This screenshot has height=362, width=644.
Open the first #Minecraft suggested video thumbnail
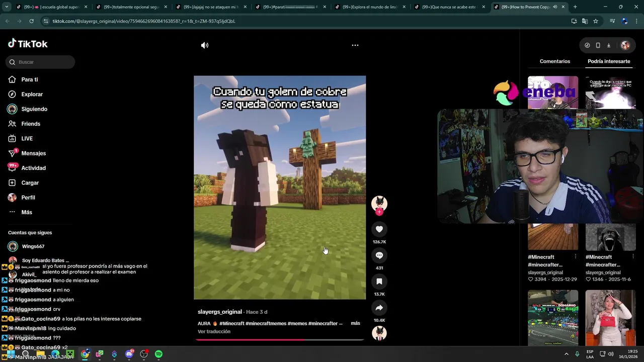553,236
